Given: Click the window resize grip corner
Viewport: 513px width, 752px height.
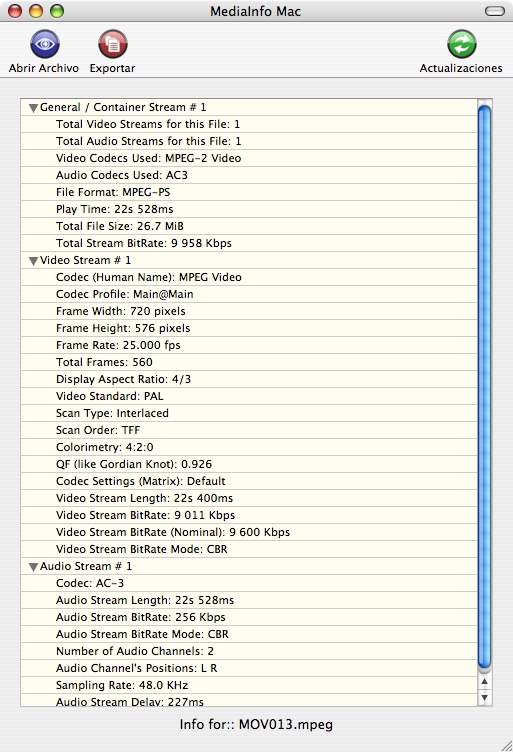Looking at the screenshot, I should coord(506,745).
